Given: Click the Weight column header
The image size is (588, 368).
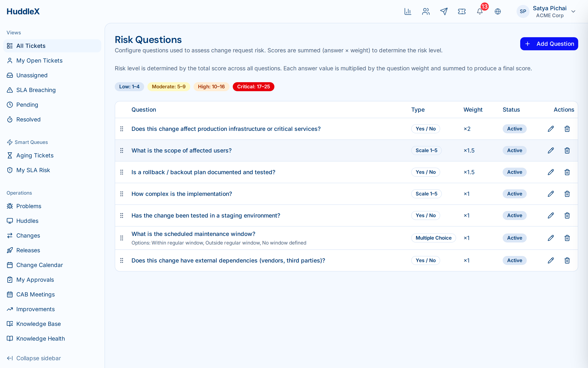Looking at the screenshot, I should click(473, 110).
